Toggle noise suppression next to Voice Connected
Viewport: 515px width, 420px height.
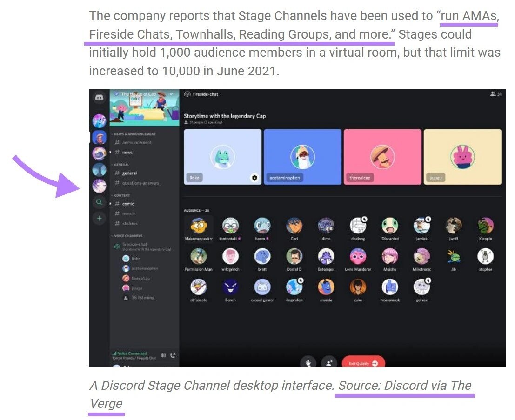[x=164, y=355]
